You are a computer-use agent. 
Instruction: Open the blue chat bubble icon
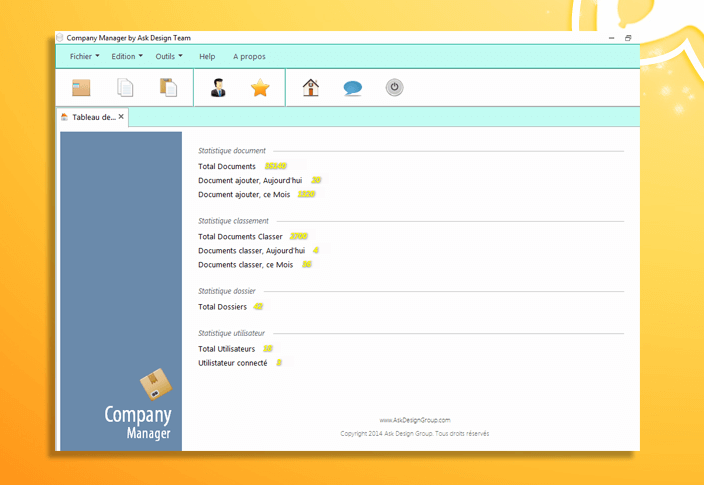click(x=352, y=88)
